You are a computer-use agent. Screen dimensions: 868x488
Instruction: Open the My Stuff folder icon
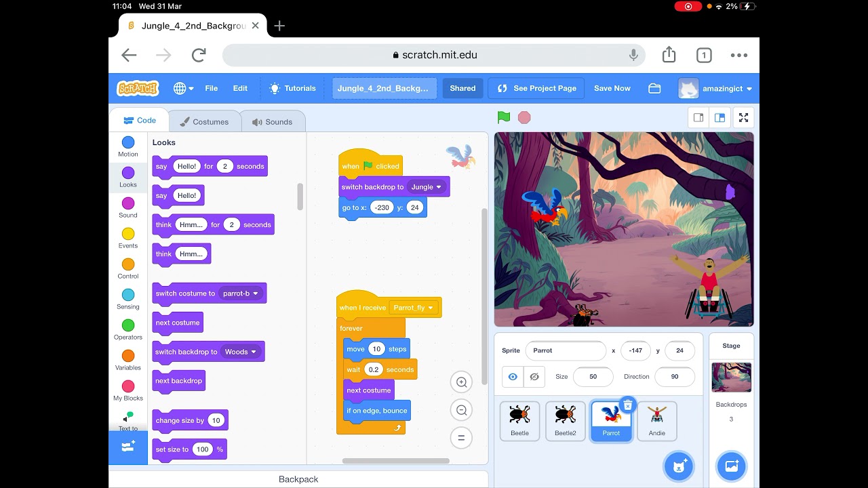click(654, 88)
